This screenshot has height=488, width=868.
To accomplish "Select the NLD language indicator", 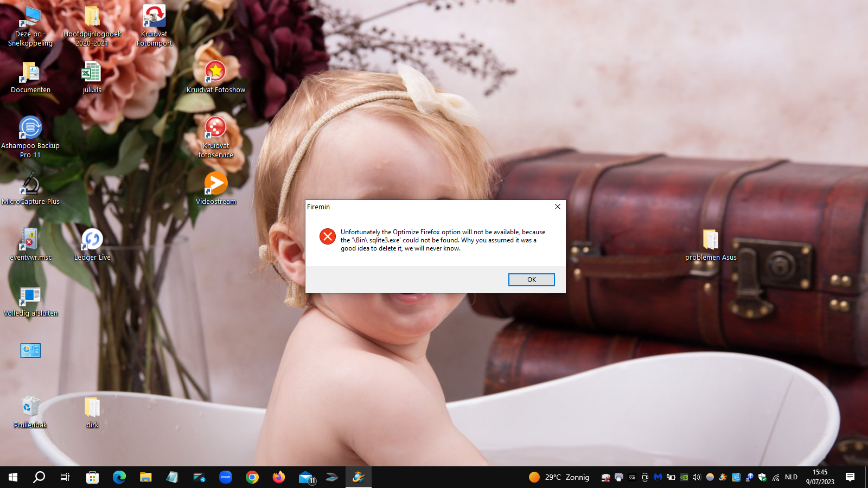I will (791, 477).
